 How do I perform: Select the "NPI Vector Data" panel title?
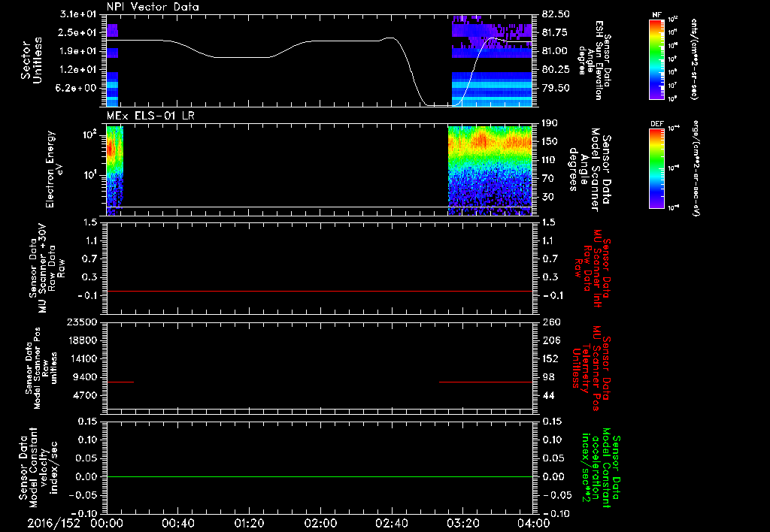click(153, 7)
